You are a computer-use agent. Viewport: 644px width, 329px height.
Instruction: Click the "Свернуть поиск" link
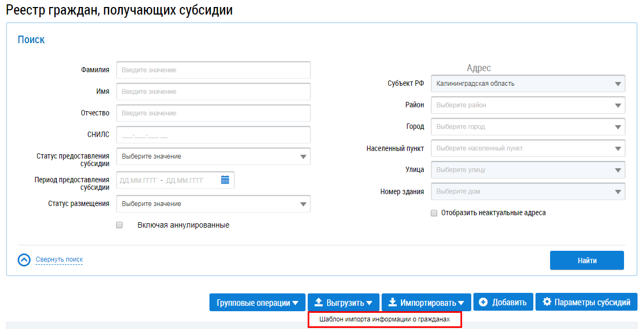click(59, 260)
